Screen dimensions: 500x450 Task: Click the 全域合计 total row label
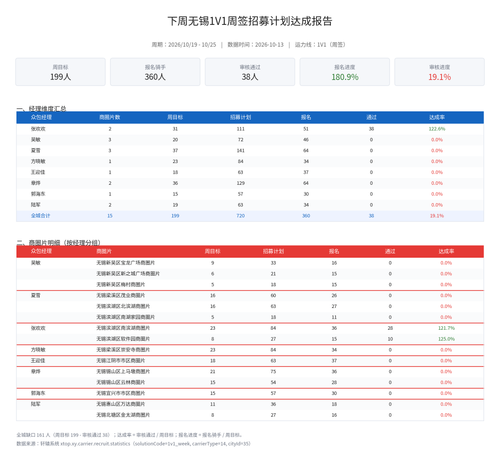[40, 216]
